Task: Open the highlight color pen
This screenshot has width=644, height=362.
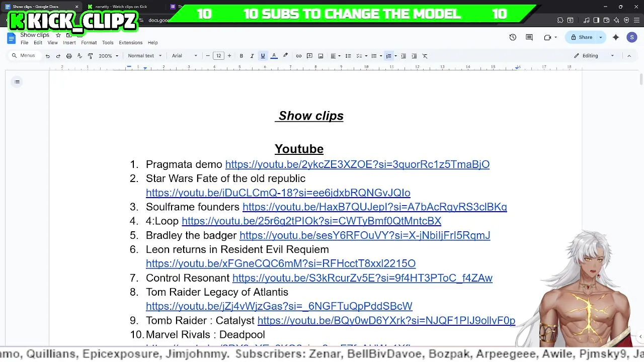Action: (x=285, y=56)
